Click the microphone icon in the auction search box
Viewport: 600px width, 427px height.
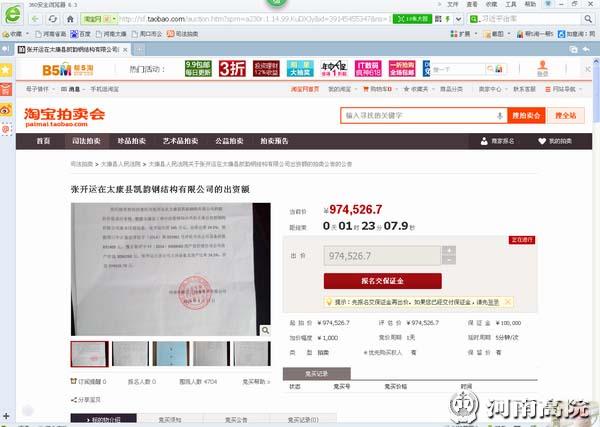coord(499,116)
